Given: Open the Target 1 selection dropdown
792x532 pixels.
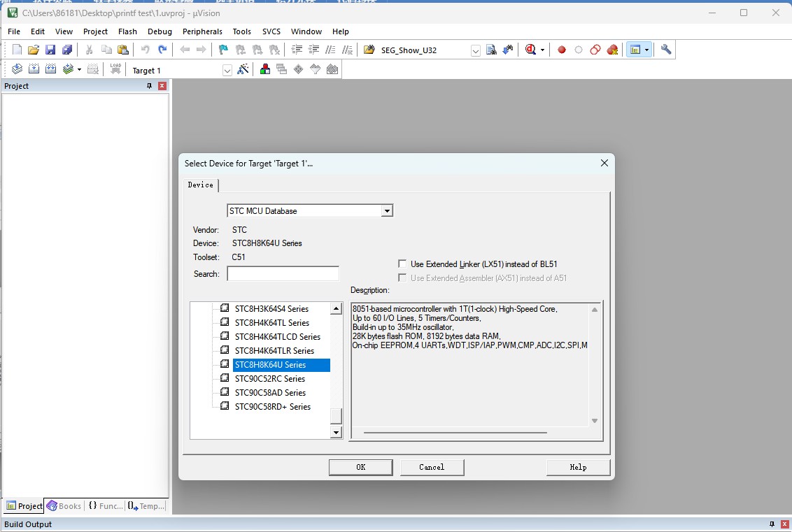Looking at the screenshot, I should 227,71.
